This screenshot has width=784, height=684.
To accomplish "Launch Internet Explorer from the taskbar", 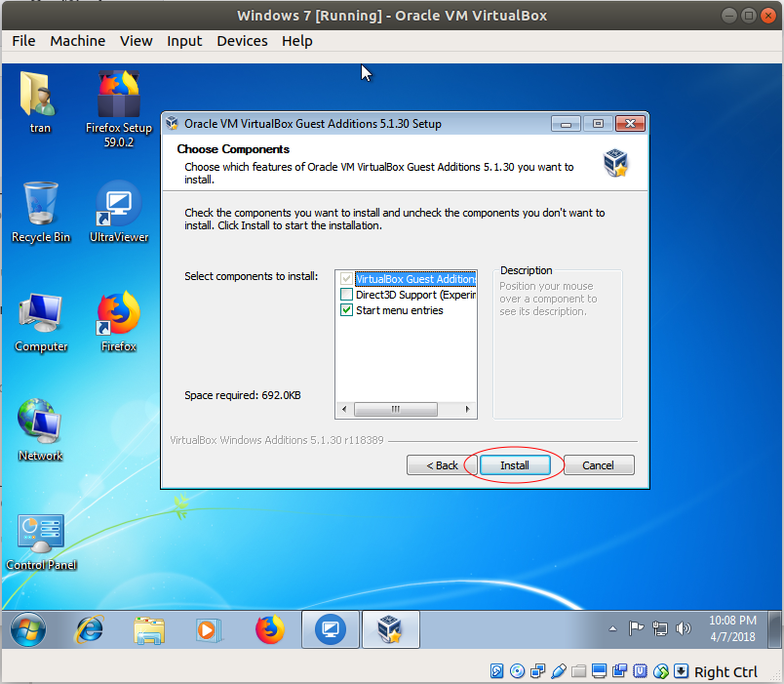I will 89,629.
